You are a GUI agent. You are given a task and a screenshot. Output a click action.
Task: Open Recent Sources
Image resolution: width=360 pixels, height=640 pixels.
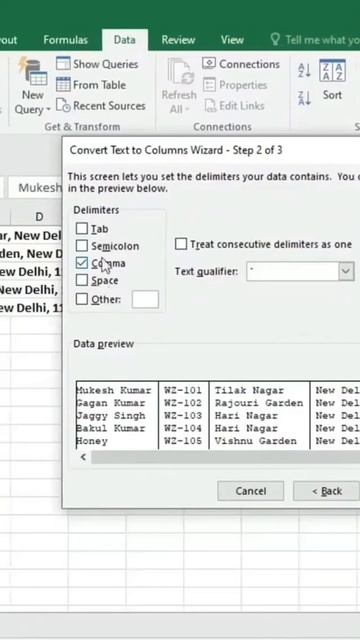(100, 106)
